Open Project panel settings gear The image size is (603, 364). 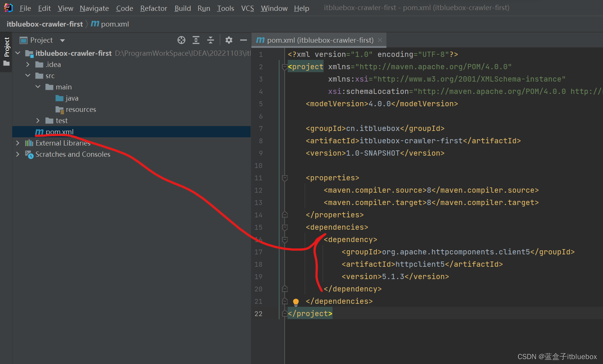pyautogui.click(x=229, y=40)
